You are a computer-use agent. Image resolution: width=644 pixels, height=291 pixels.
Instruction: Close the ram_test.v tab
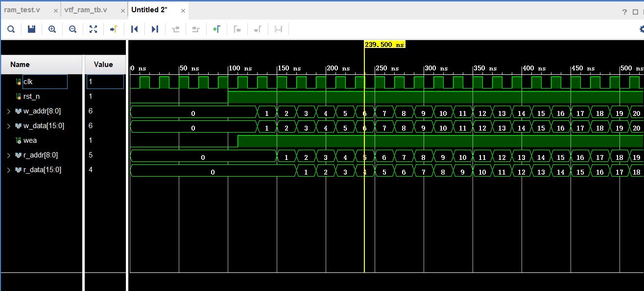(56, 11)
